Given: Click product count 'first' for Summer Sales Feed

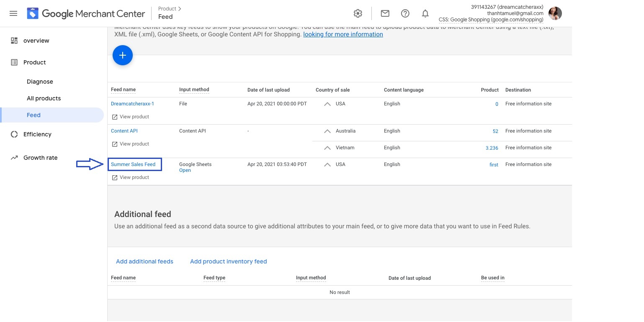Looking at the screenshot, I should pyautogui.click(x=494, y=165).
